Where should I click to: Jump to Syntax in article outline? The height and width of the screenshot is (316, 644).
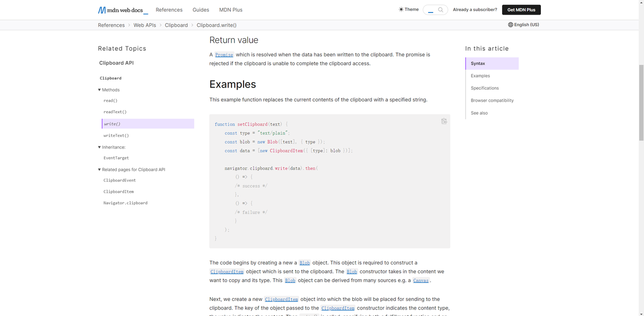pyautogui.click(x=492, y=63)
